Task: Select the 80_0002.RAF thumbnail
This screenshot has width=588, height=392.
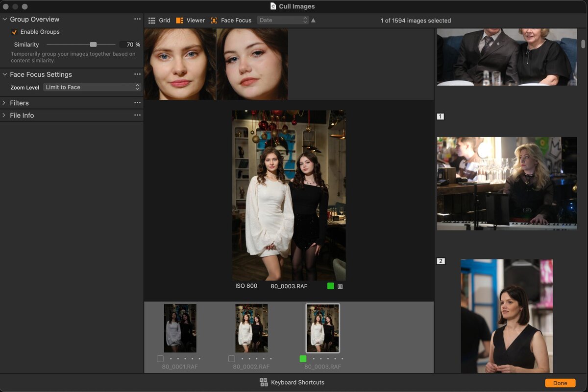Action: 251,328
